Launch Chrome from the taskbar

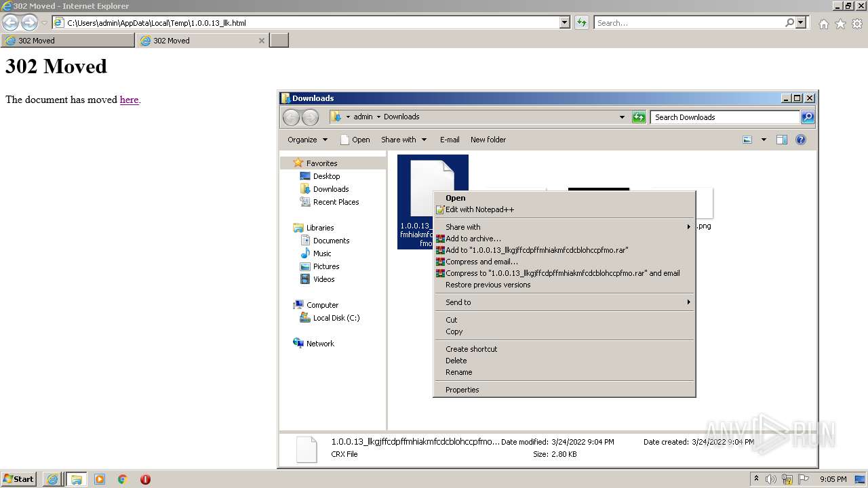(123, 479)
